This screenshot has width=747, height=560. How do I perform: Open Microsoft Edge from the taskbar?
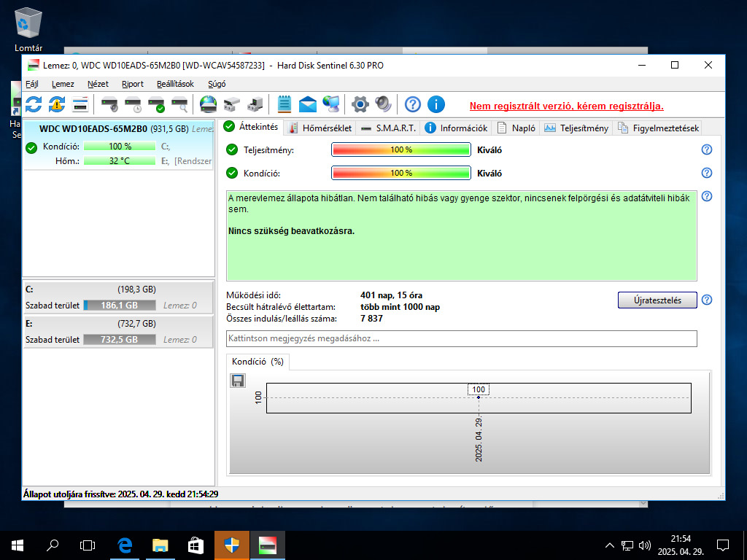(125, 545)
